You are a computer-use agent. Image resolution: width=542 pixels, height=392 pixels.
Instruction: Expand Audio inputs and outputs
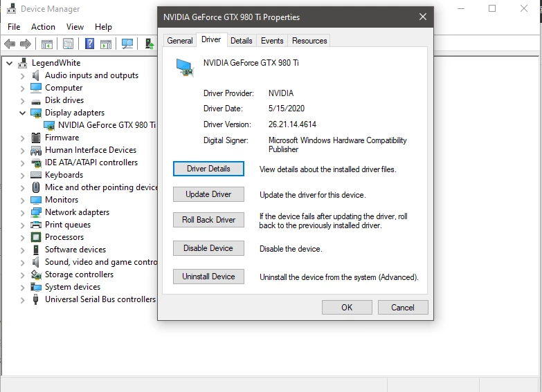pos(22,76)
